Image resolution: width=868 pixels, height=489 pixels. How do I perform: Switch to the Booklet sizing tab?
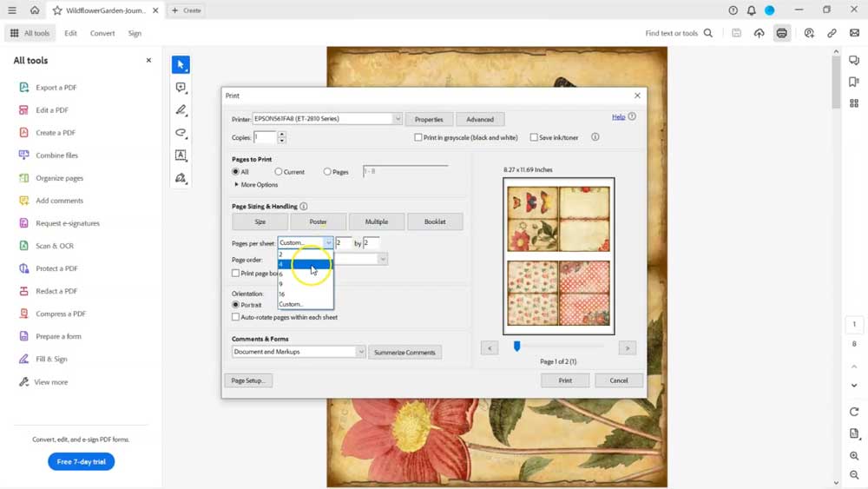pos(435,221)
